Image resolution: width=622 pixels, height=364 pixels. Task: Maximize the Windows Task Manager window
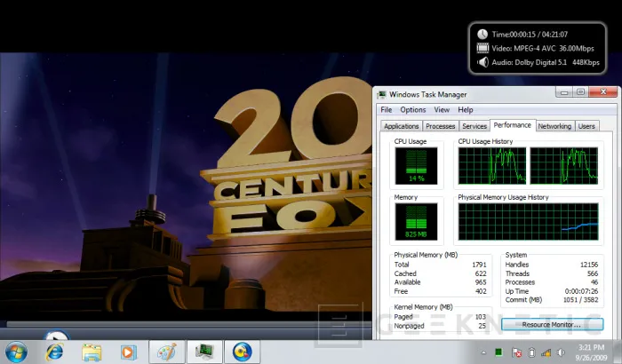[x=581, y=92]
